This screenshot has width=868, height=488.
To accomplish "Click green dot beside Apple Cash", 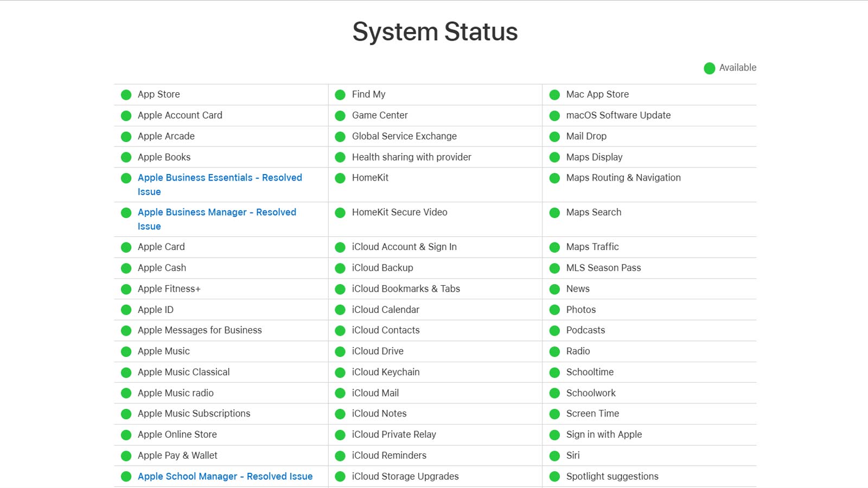I will pos(126,268).
